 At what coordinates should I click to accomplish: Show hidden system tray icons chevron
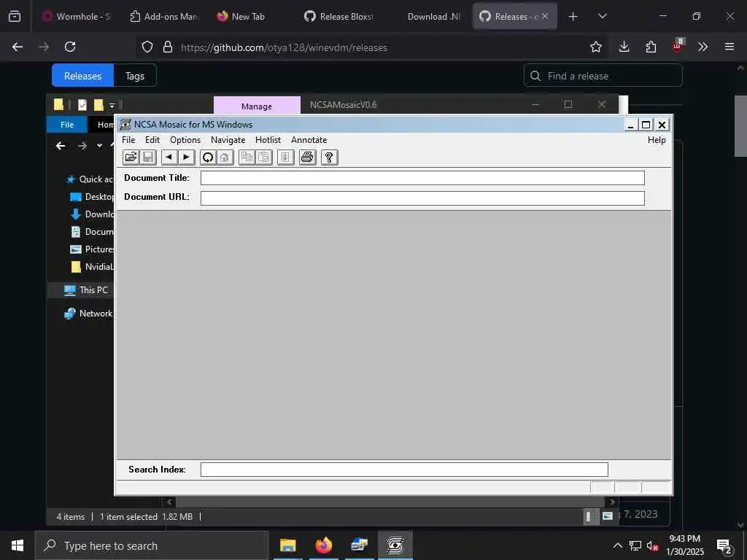(617, 545)
